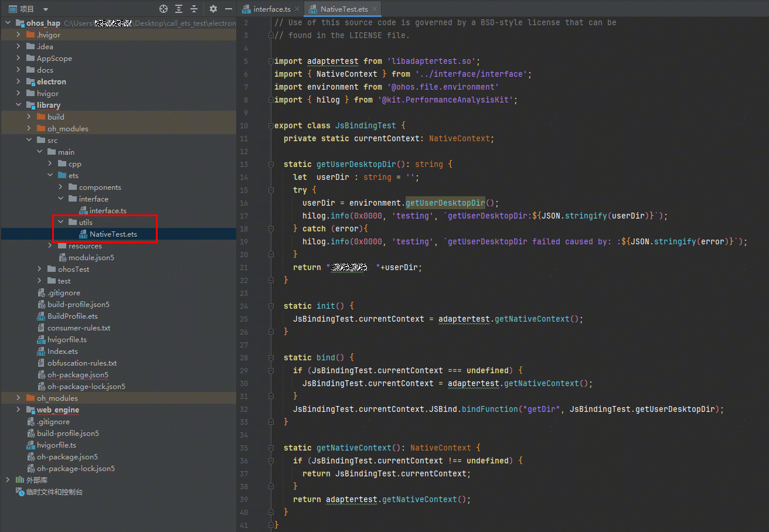Fold the try block at line 15

click(x=271, y=190)
